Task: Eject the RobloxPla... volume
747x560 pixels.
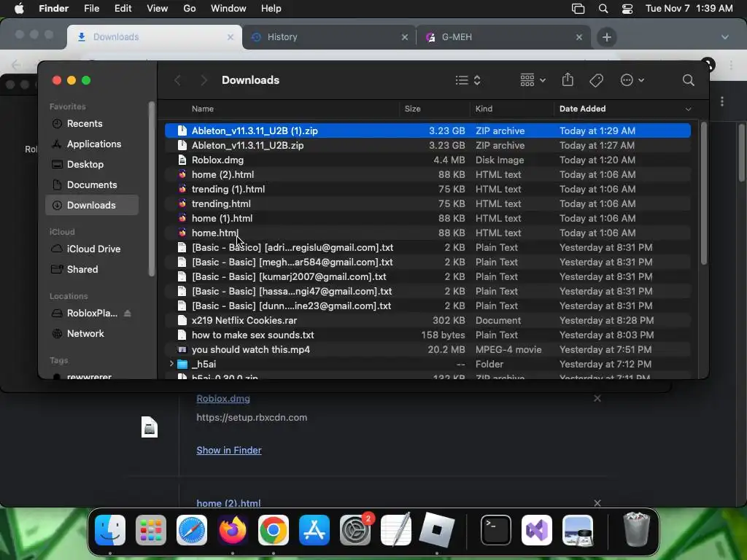Action: (x=127, y=314)
